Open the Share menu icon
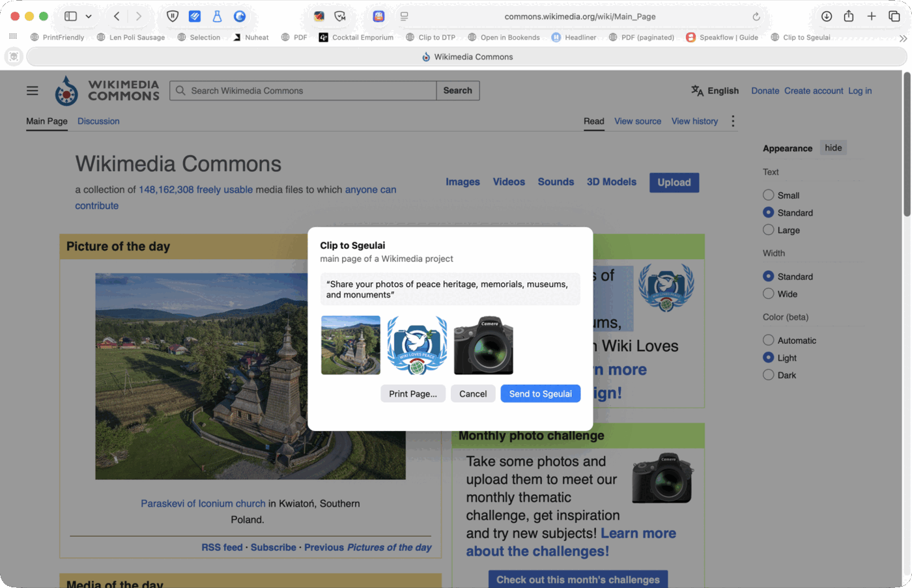The width and height of the screenshot is (912, 588). click(849, 16)
